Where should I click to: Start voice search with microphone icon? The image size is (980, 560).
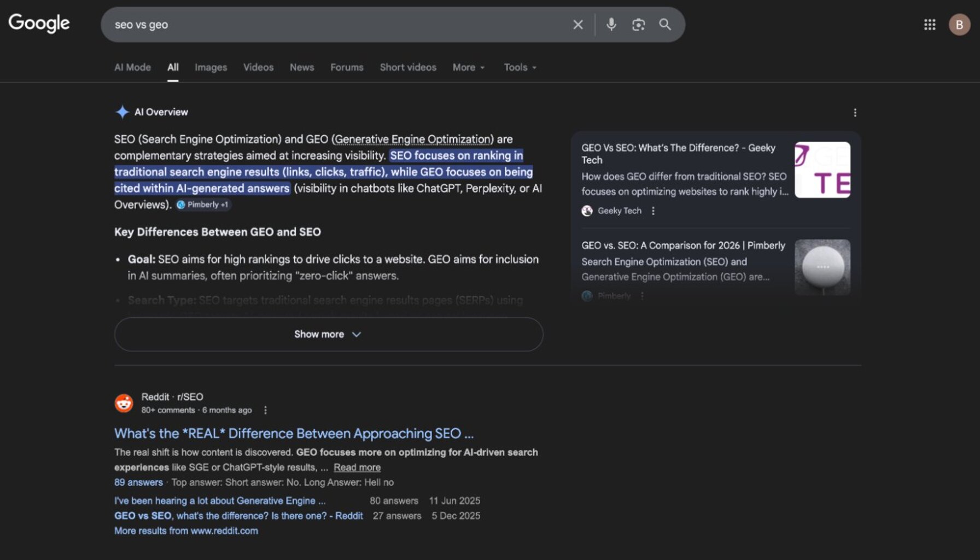point(611,25)
